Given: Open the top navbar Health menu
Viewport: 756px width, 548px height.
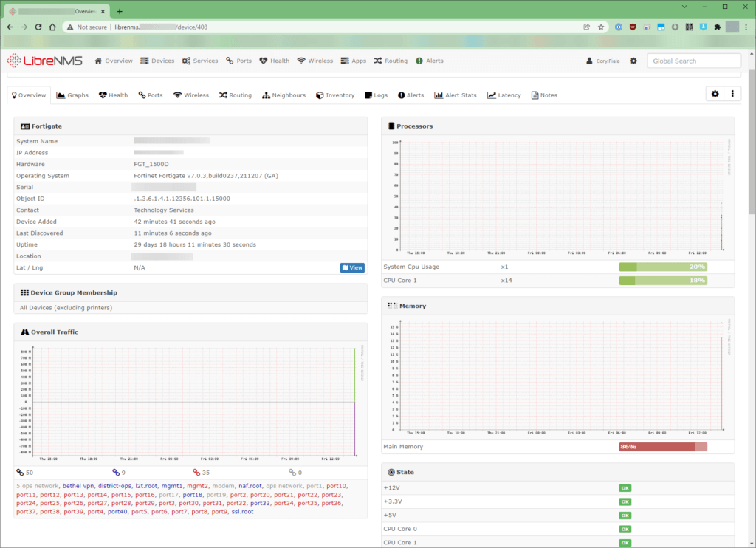Looking at the screenshot, I should [275, 61].
